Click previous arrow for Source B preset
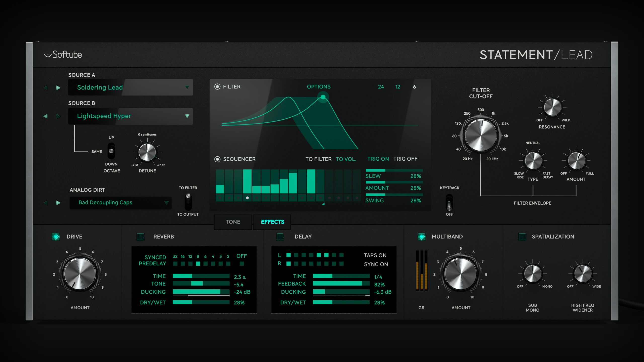This screenshot has height=362, width=644. coord(46,116)
